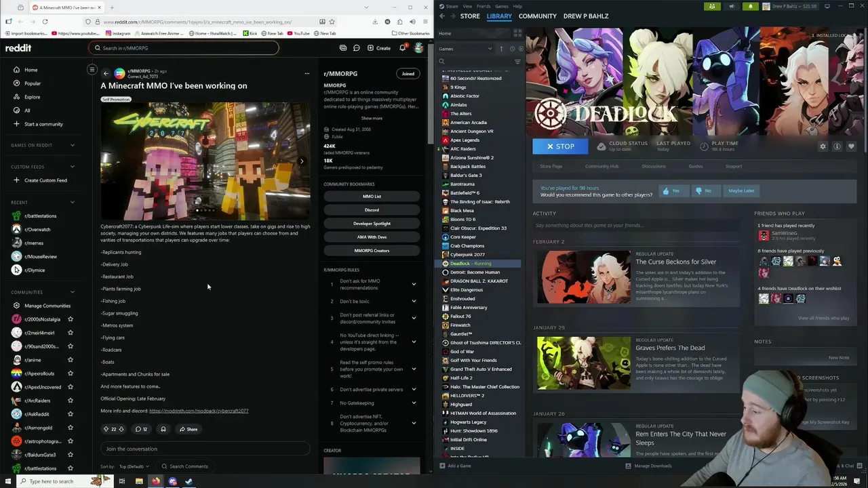Switch Steam library to grid collections view

(x=517, y=33)
